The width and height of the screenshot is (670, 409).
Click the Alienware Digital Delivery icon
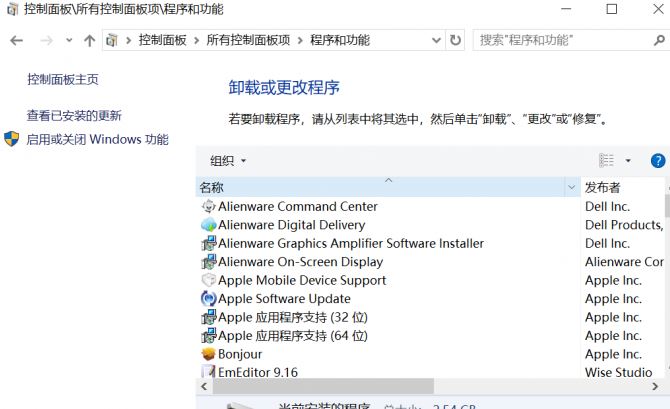pyautogui.click(x=208, y=225)
